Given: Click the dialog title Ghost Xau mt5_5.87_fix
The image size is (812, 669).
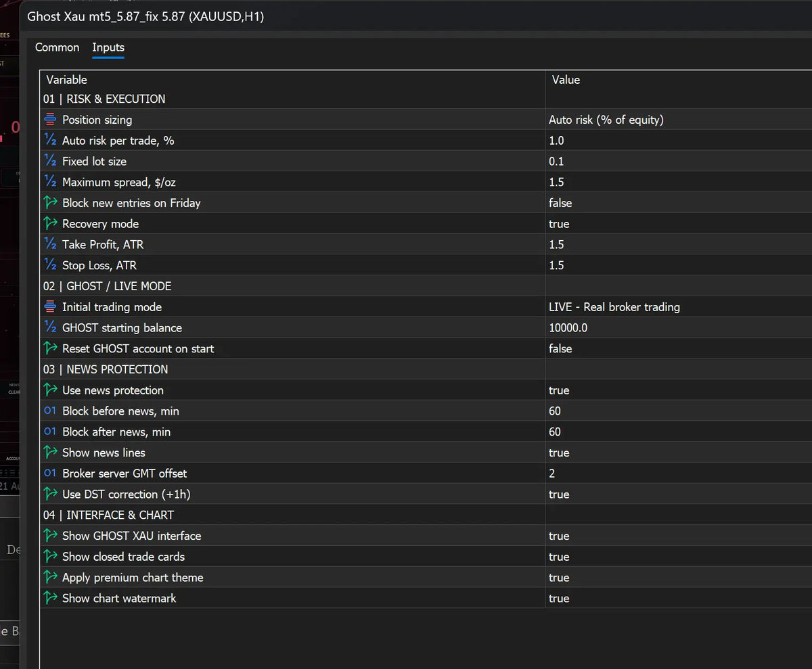Looking at the screenshot, I should [x=145, y=16].
